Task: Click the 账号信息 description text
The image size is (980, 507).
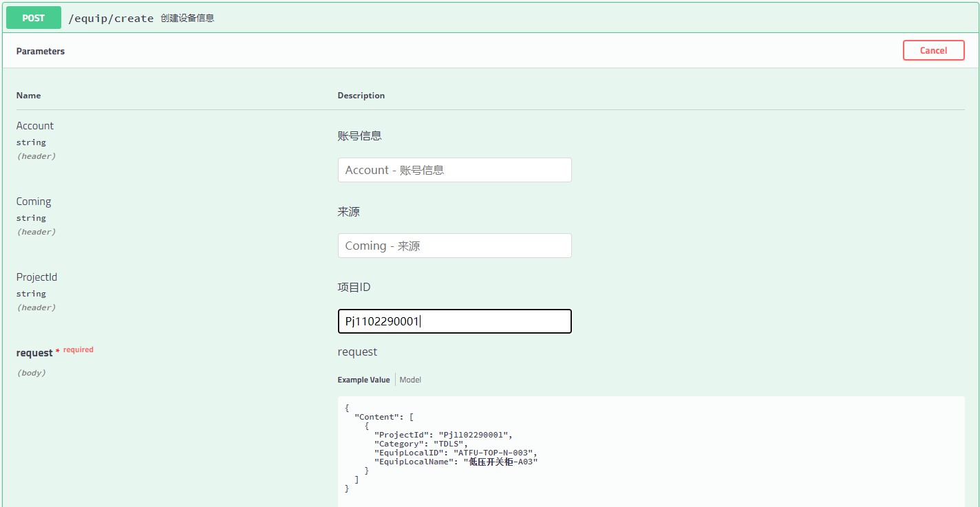Action: point(359,136)
